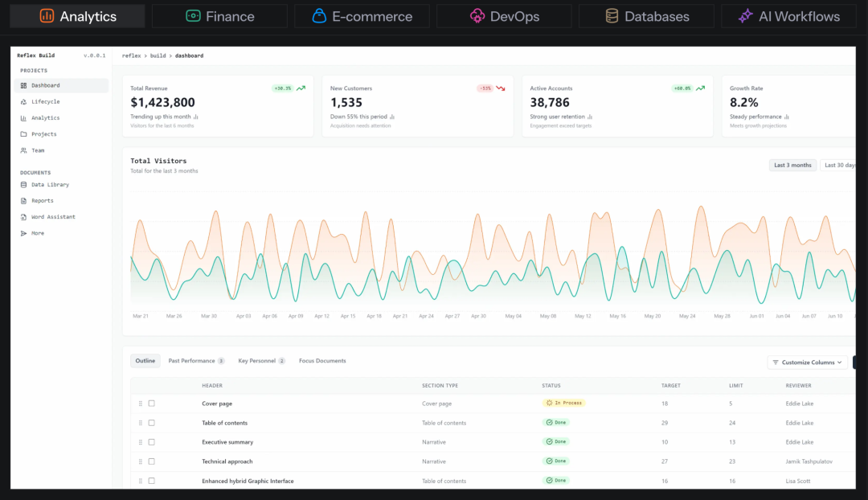Click the Word Assistant icon
This screenshot has height=500, width=868.
(x=23, y=217)
